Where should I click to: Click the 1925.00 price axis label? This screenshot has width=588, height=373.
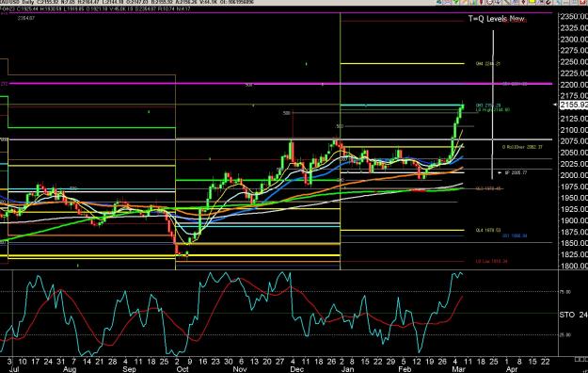[574, 209]
